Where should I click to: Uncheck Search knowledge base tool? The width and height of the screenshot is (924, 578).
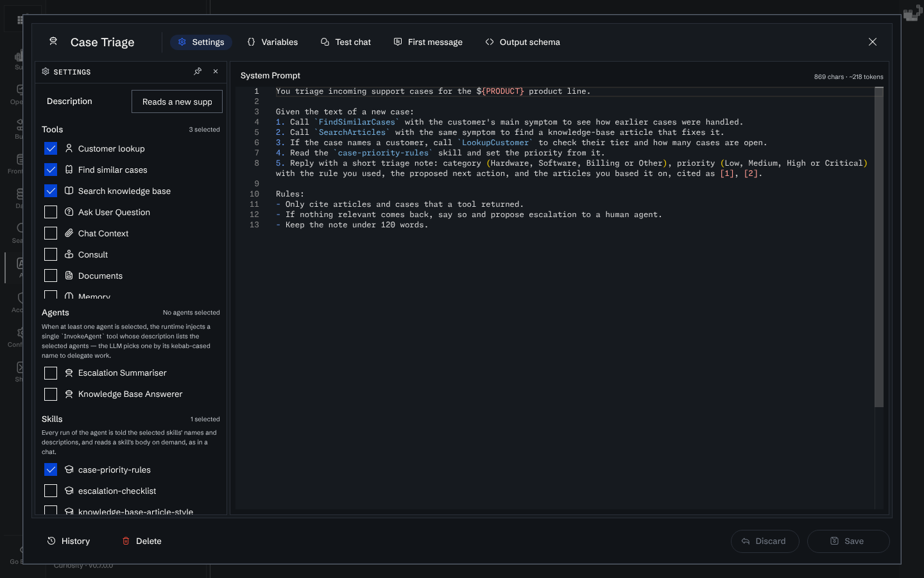tap(51, 191)
